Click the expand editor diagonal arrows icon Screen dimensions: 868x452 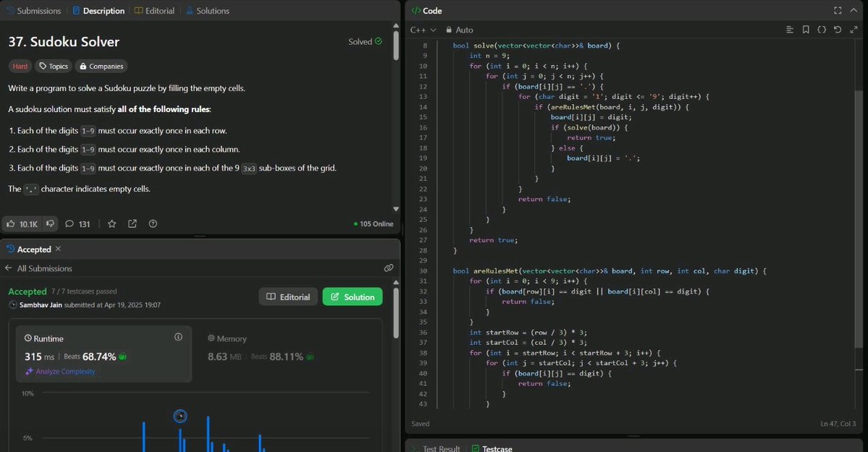tap(854, 30)
